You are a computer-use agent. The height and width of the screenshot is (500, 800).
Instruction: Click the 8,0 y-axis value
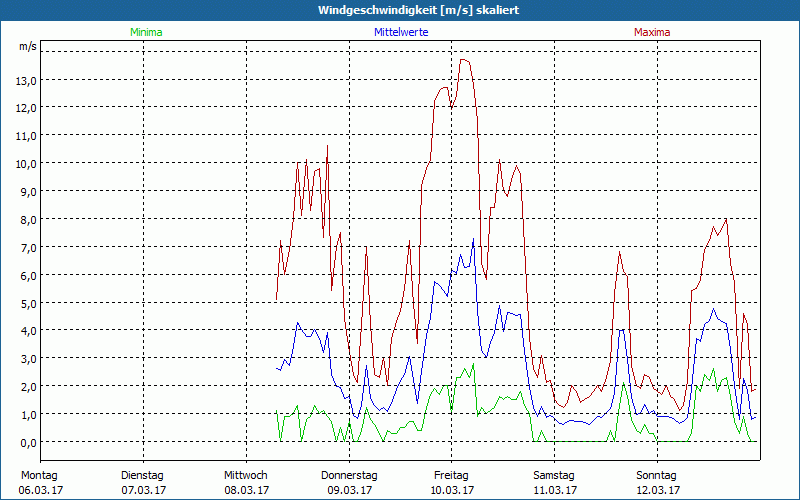[29, 219]
